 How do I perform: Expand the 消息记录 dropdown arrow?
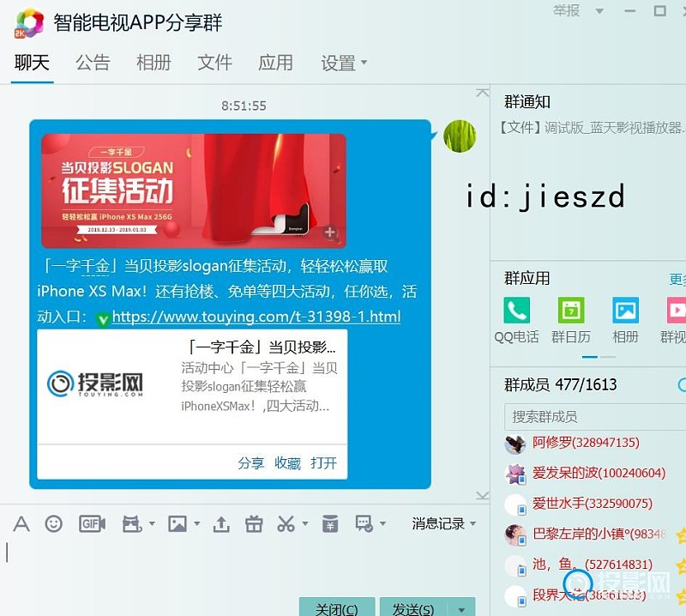click(x=473, y=523)
